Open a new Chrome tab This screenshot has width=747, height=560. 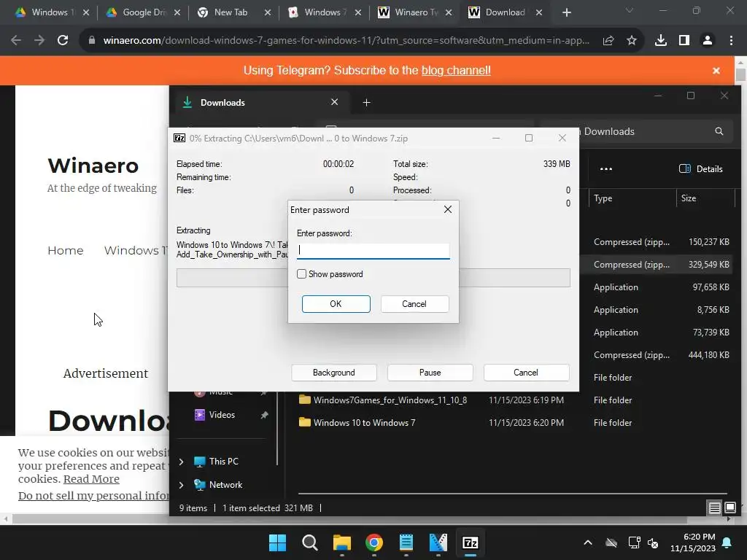566,12
